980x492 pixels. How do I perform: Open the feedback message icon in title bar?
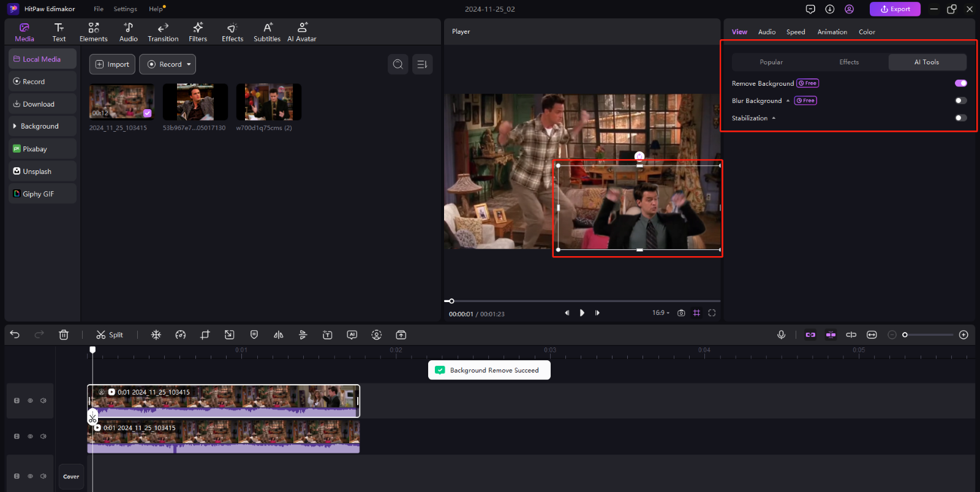tap(810, 9)
